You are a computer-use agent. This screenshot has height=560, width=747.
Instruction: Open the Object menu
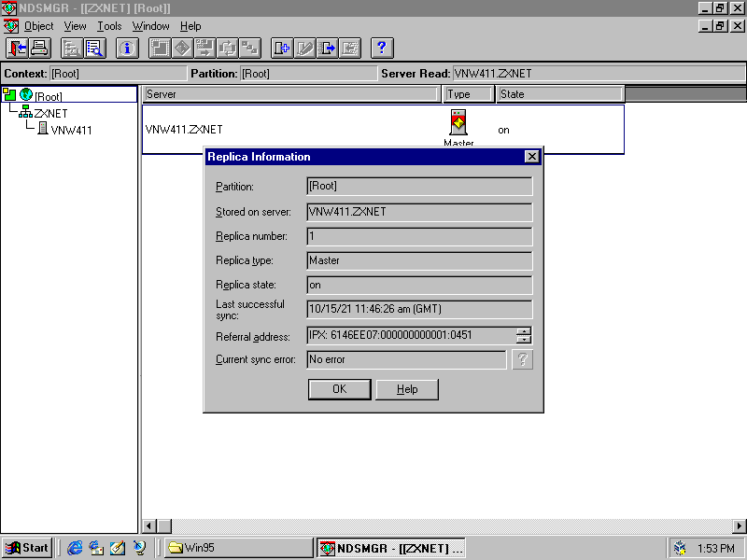(x=38, y=26)
